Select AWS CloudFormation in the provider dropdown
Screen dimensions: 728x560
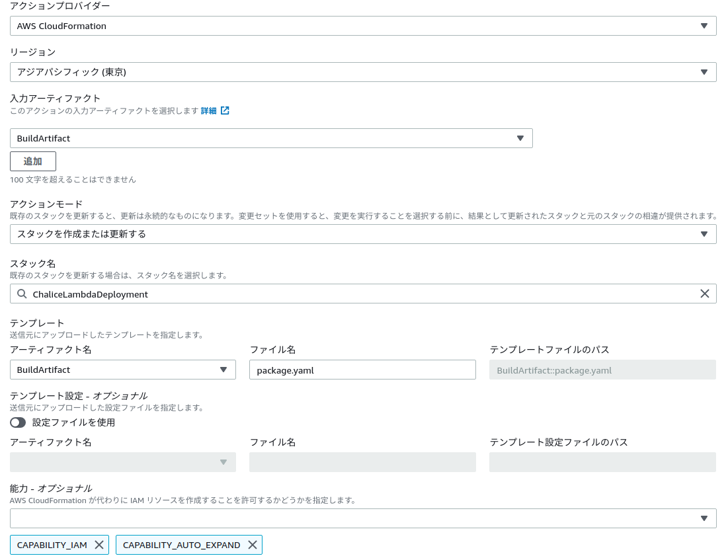364,26
